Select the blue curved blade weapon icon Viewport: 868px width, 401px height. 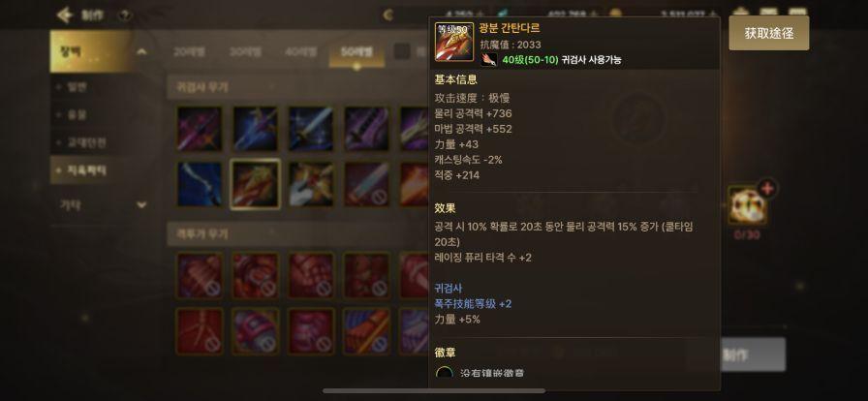(x=200, y=184)
